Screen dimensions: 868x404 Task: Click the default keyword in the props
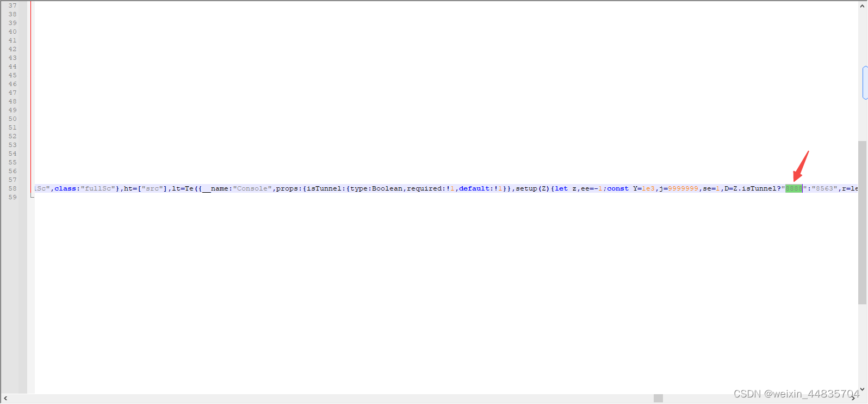click(474, 188)
